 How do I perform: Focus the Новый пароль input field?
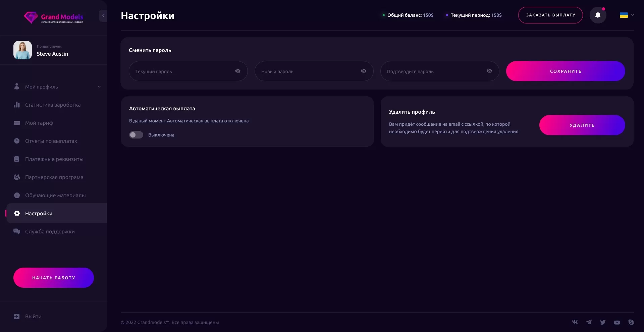pos(314,71)
